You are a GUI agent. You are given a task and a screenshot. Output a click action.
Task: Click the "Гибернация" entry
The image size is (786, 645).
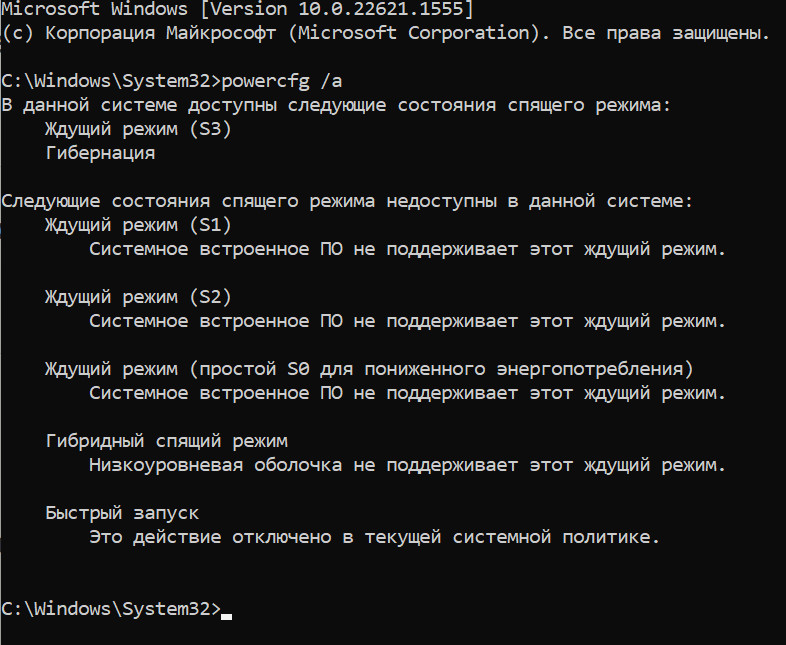point(100,153)
